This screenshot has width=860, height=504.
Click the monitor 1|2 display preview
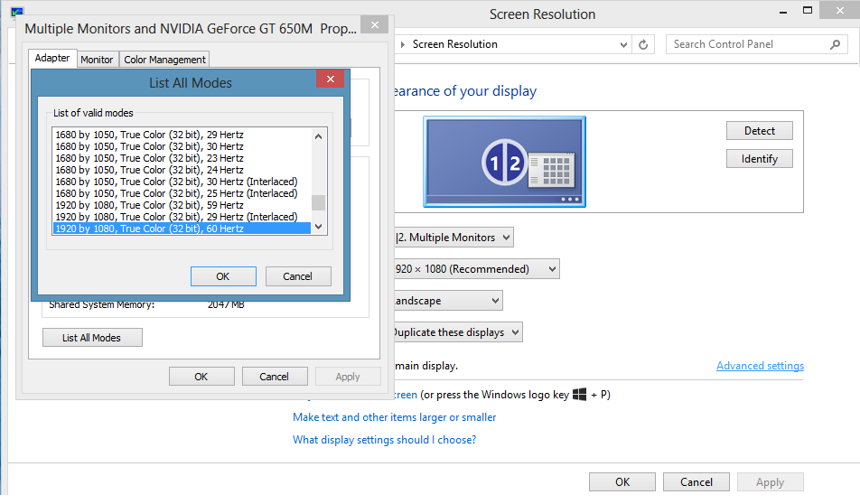click(x=504, y=162)
